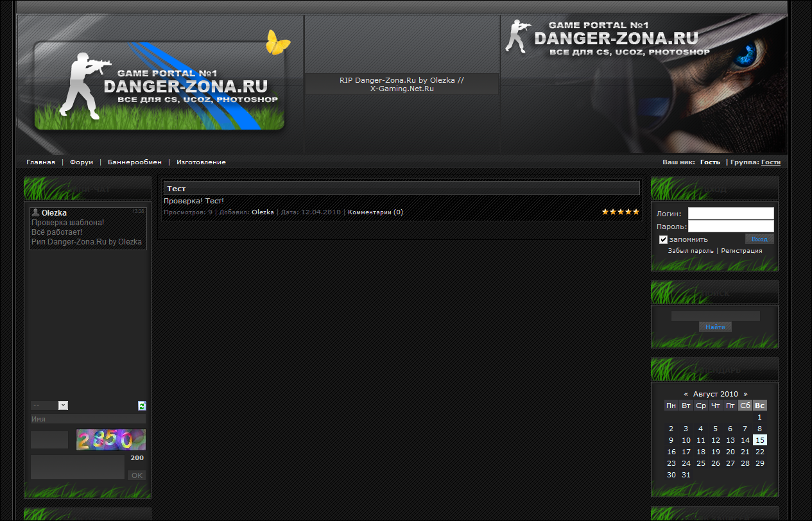Open the Форум menu item
Image resolution: width=812 pixels, height=521 pixels.
(82, 162)
